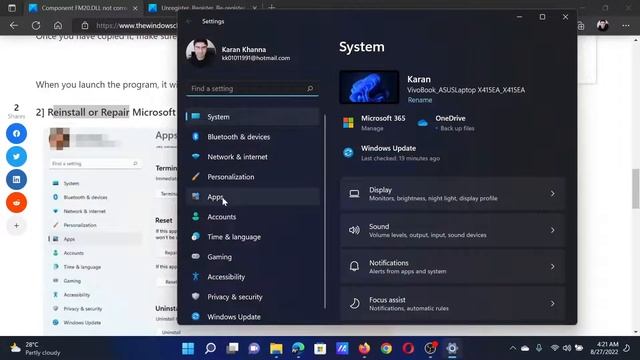640x360 pixels.
Task: Go to browser home page
Action: click(58, 26)
